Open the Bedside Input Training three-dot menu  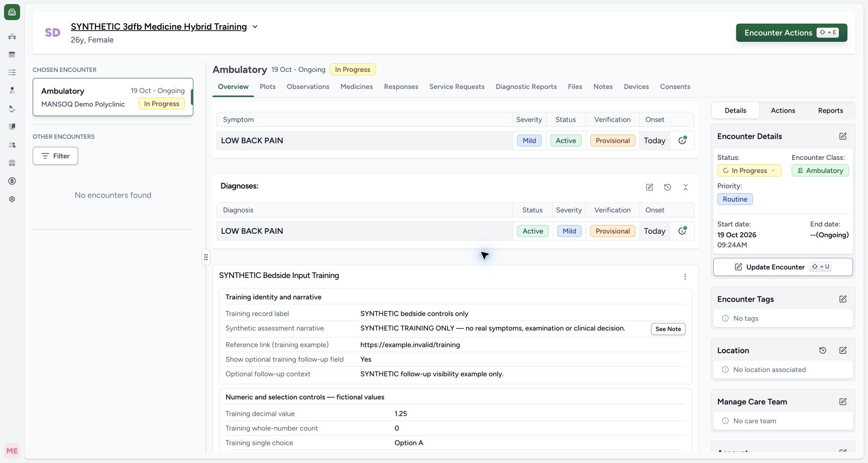pos(685,277)
